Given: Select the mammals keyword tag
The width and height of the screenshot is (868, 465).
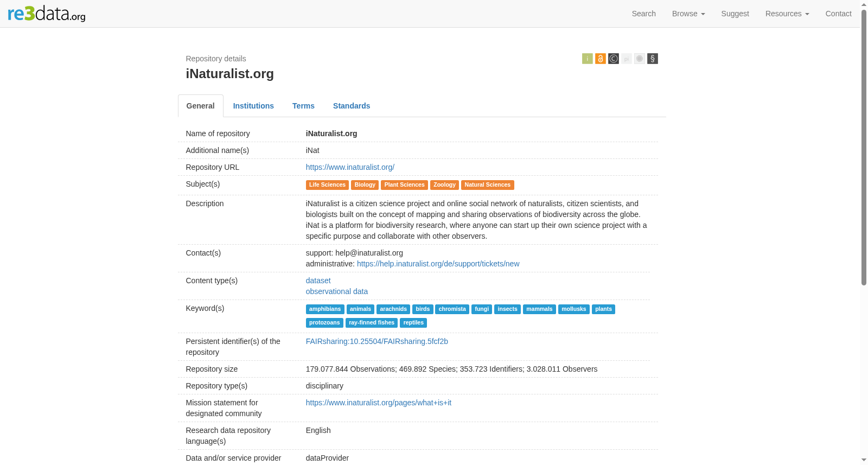Looking at the screenshot, I should click(539, 309).
